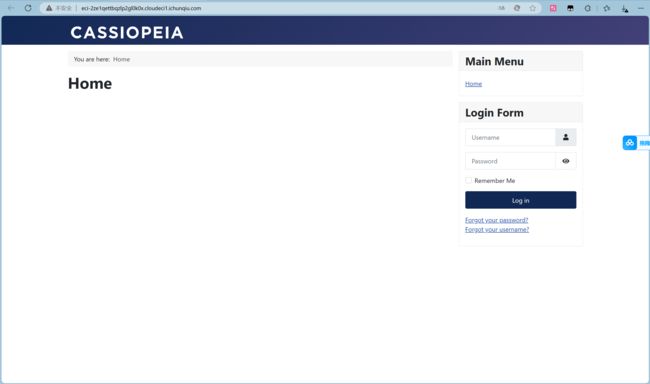
Task: Click Home in the breadcrumb trail
Action: coord(121,59)
